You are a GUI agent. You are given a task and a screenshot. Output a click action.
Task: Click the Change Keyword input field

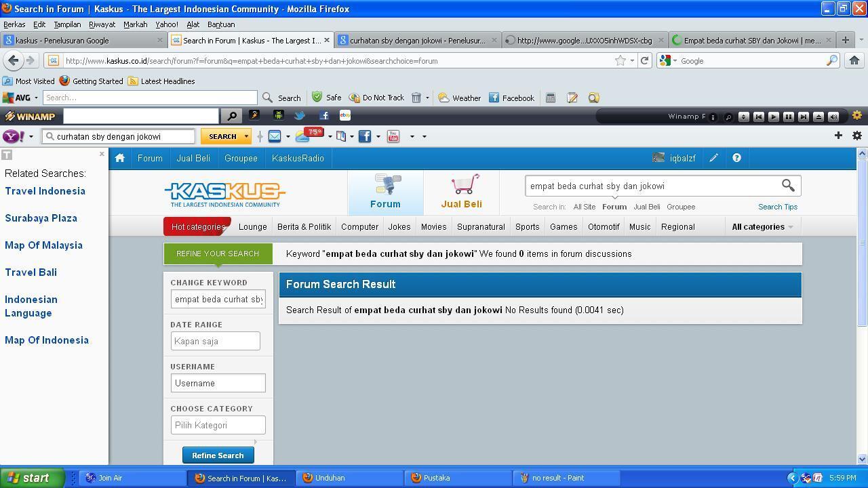click(x=218, y=299)
